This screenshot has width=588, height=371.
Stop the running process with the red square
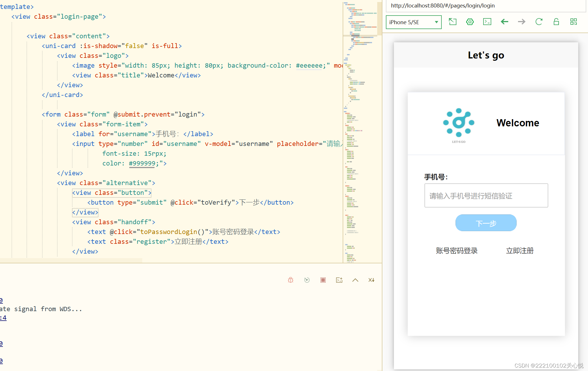(x=323, y=280)
